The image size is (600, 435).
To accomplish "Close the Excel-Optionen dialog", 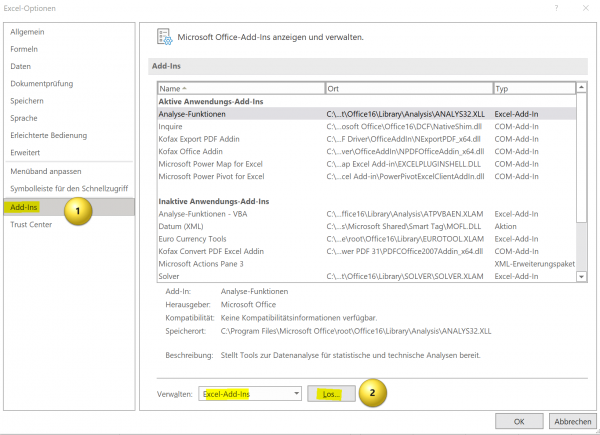I will (585, 8).
